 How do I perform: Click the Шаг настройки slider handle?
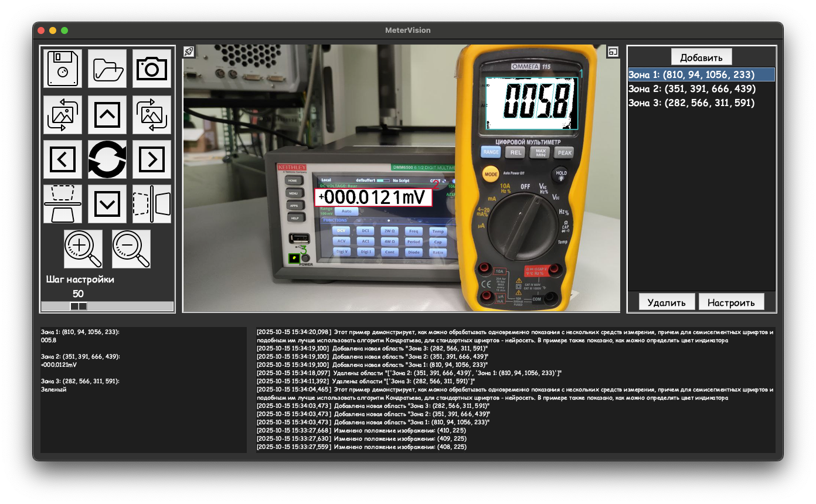coord(79,307)
